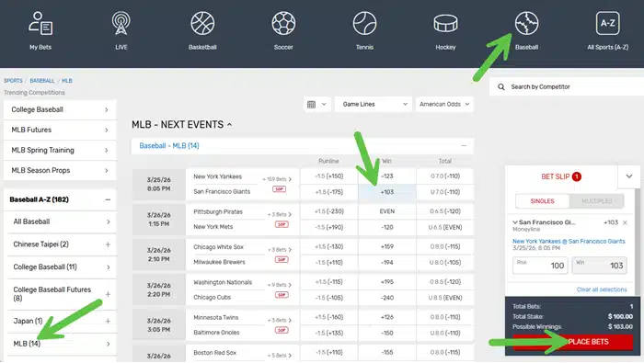The image size is (644, 363).
Task: Pick New York Yankees -123 moneyline
Action: click(387, 176)
